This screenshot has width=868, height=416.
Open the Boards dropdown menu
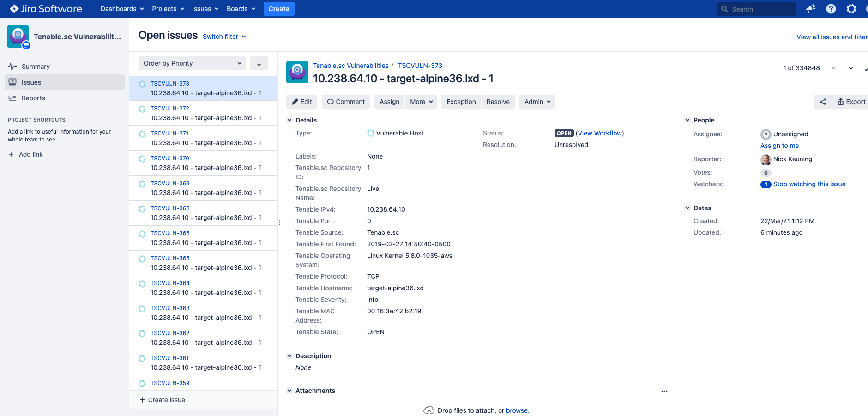[x=241, y=9]
